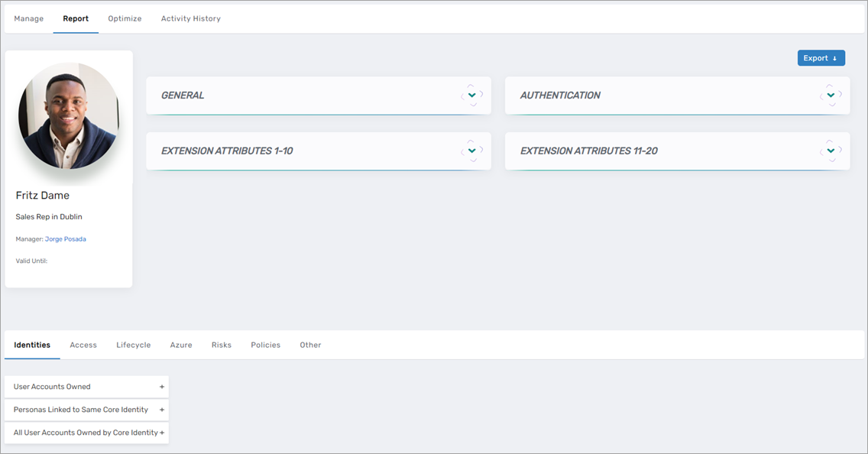Open the Optimize tab

pos(125,18)
